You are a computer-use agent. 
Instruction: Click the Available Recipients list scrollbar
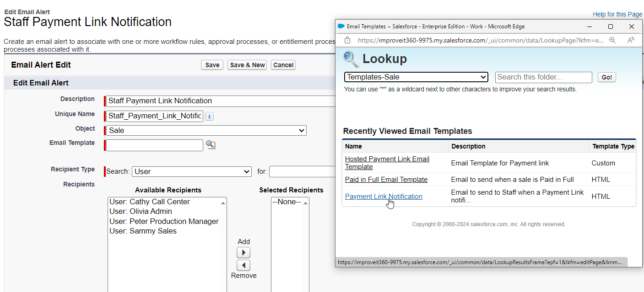(x=223, y=244)
